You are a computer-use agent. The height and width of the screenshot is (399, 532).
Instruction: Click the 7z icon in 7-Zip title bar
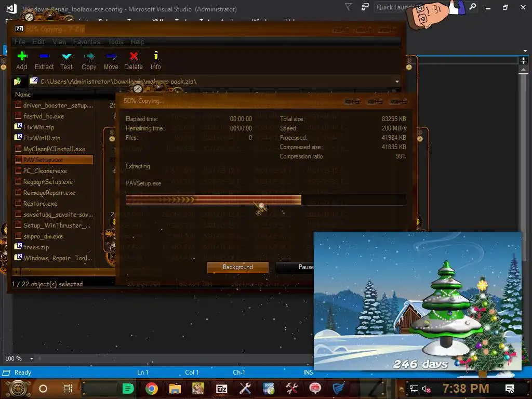coord(19,29)
